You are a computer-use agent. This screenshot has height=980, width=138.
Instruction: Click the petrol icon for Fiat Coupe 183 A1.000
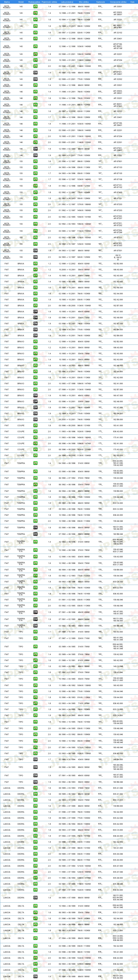pos(35,425)
